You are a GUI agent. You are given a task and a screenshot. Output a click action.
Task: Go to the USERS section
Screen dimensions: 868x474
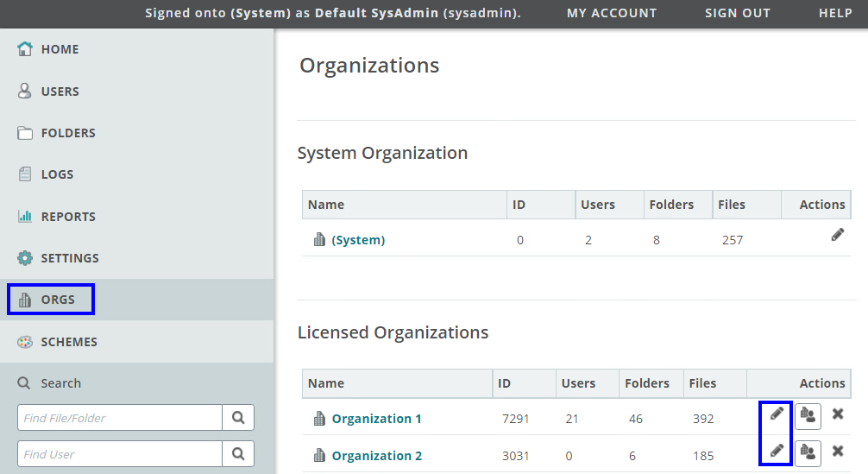pyautogui.click(x=60, y=92)
